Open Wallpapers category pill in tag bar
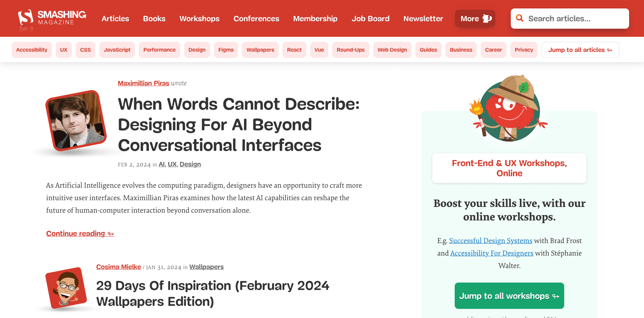644x318 pixels. pyautogui.click(x=260, y=50)
